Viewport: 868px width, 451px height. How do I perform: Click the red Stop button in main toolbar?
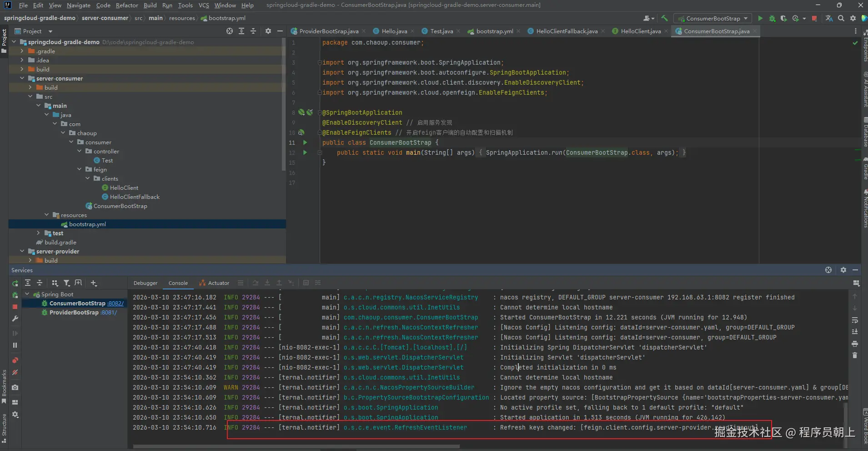tap(814, 19)
